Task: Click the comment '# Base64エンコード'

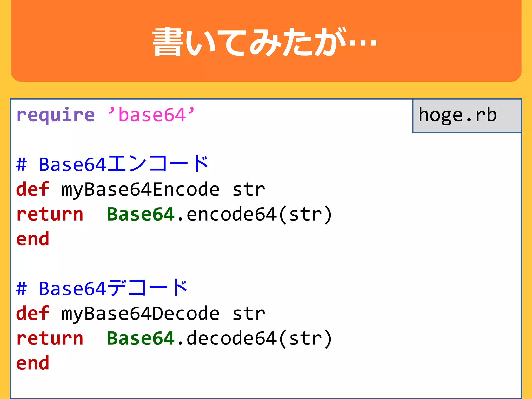Action: [x=112, y=164]
